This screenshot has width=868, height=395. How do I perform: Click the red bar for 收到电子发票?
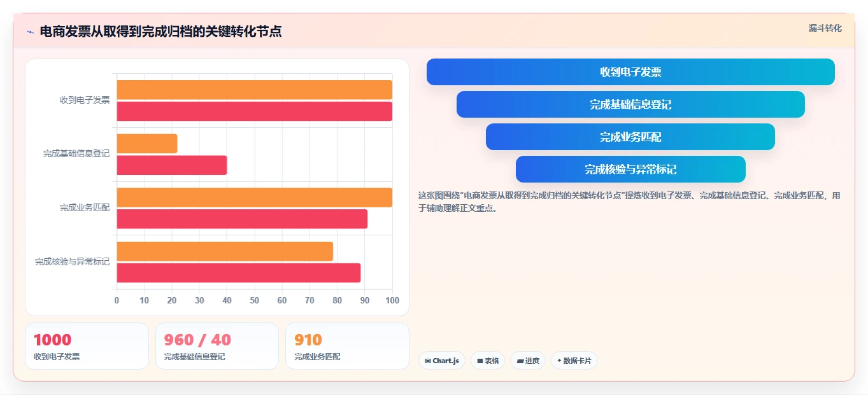[254, 111]
